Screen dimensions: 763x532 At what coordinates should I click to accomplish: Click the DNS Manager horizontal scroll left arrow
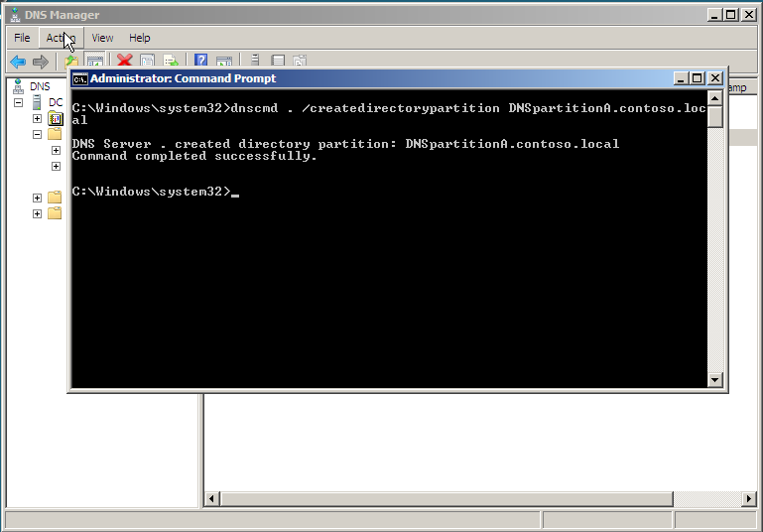[x=211, y=499]
